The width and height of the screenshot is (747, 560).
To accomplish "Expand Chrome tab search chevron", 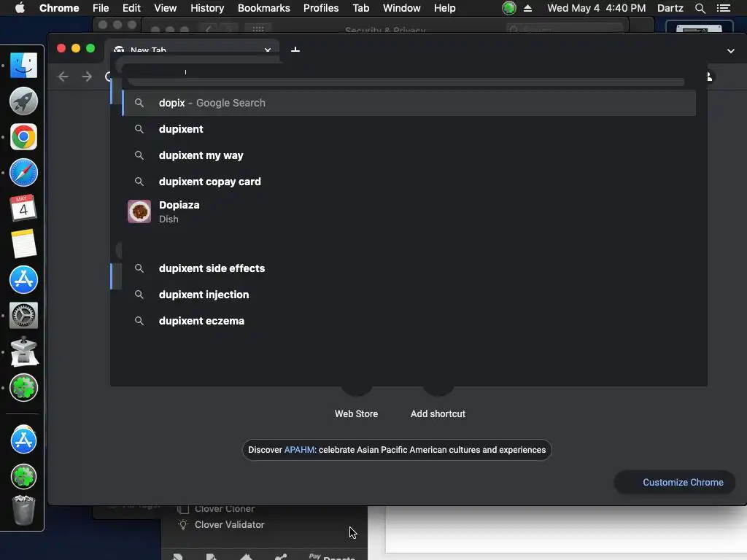I will pos(731,50).
